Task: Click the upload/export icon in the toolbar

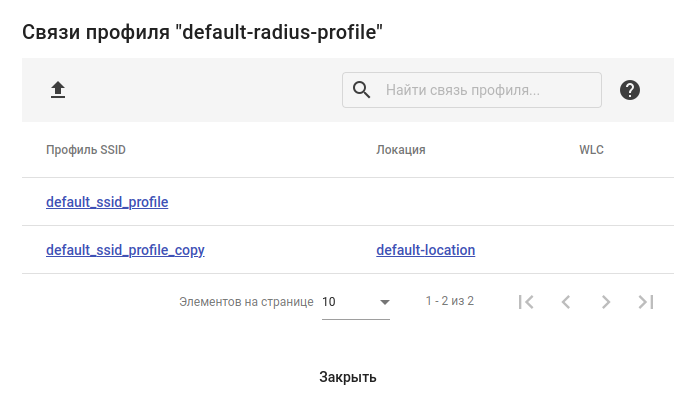Action: click(x=58, y=90)
